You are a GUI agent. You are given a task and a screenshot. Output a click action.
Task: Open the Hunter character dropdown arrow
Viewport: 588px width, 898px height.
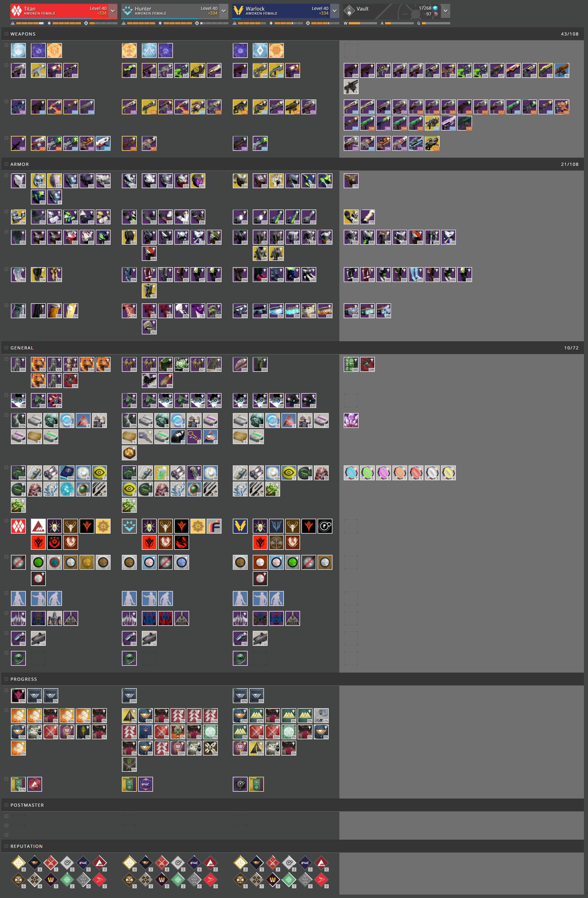coord(224,11)
